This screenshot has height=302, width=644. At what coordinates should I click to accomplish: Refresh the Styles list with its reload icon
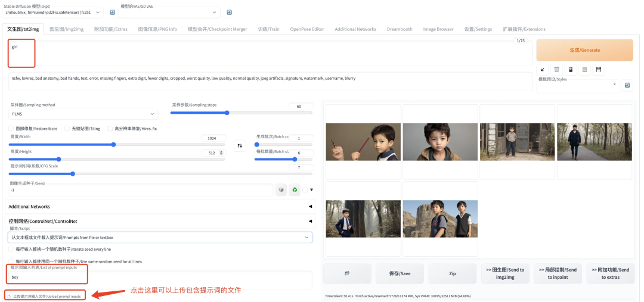tap(627, 85)
